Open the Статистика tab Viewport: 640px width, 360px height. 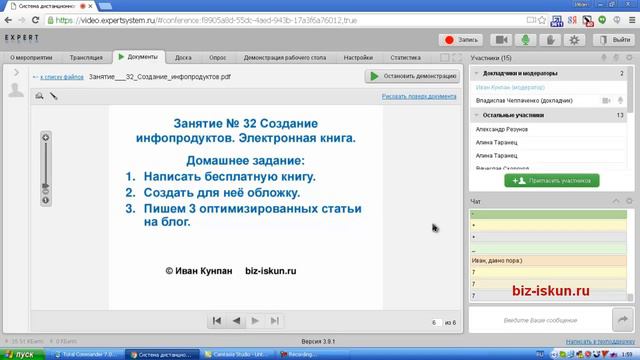coord(405,58)
